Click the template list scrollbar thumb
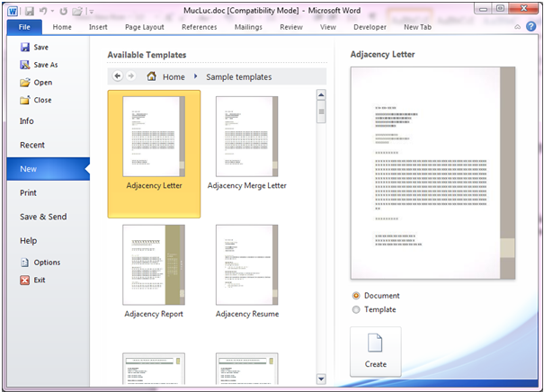Image resolution: width=544 pixels, height=392 pixels. click(x=321, y=111)
